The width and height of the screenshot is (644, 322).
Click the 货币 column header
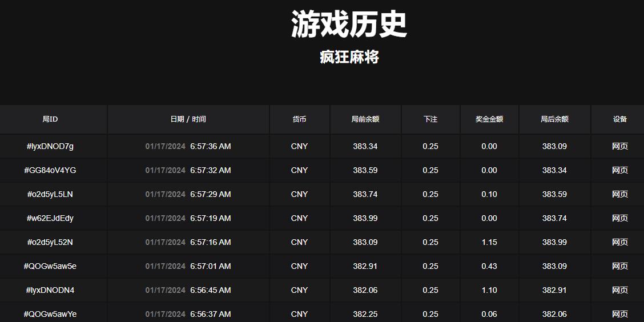point(299,119)
